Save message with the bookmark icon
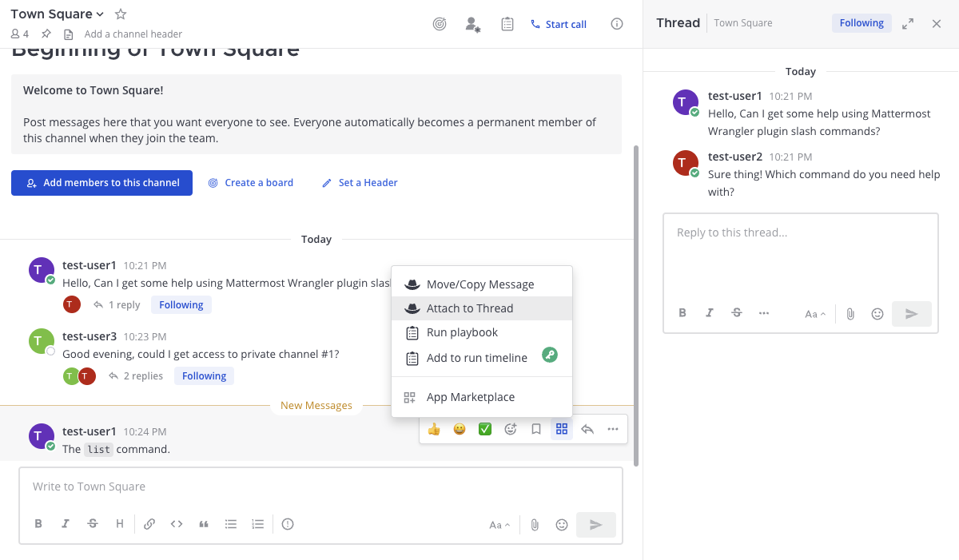 tap(536, 429)
